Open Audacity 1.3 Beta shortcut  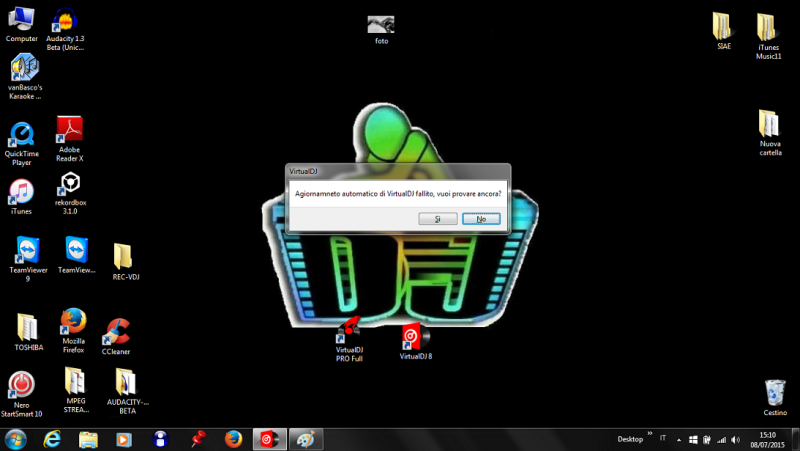[65, 29]
